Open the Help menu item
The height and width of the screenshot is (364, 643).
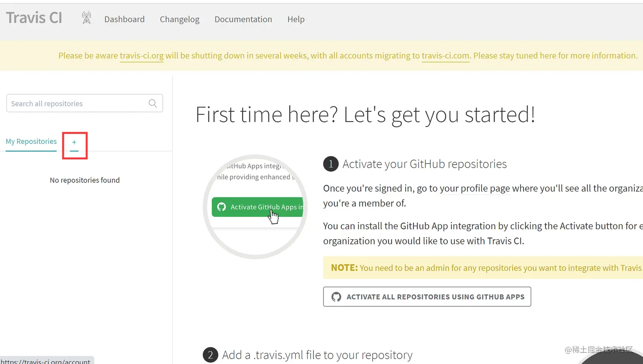pyautogui.click(x=296, y=19)
